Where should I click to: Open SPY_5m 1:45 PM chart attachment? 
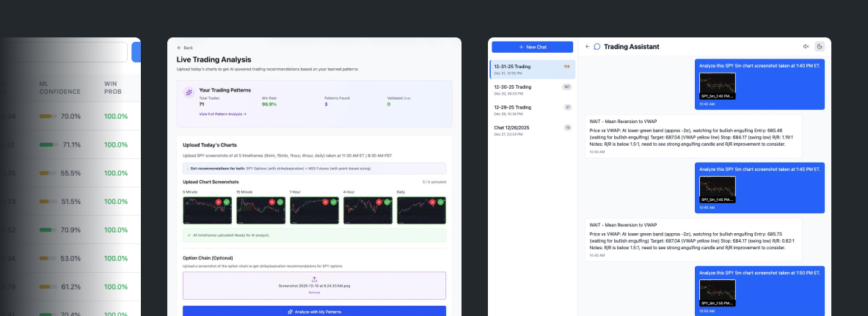coord(718,189)
